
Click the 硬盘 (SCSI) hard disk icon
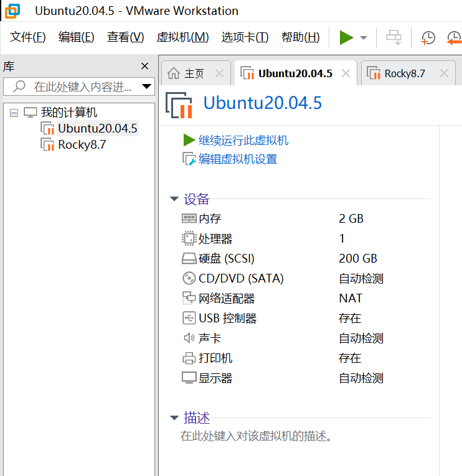pyautogui.click(x=189, y=259)
